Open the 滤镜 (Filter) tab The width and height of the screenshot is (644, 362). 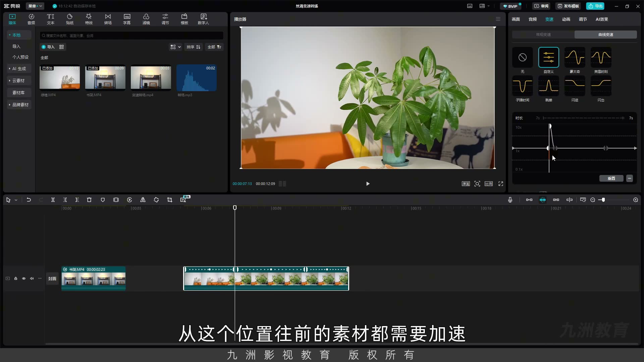(x=146, y=19)
